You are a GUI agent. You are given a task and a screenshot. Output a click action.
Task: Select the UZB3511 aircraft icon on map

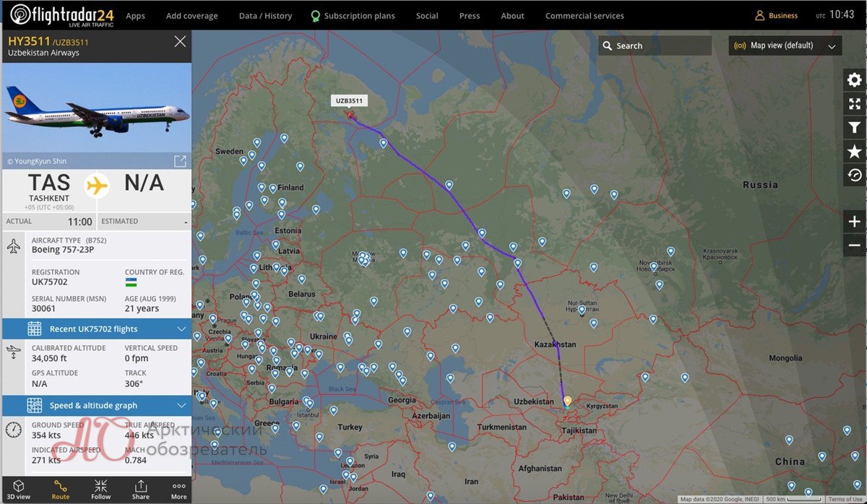pyautogui.click(x=350, y=115)
